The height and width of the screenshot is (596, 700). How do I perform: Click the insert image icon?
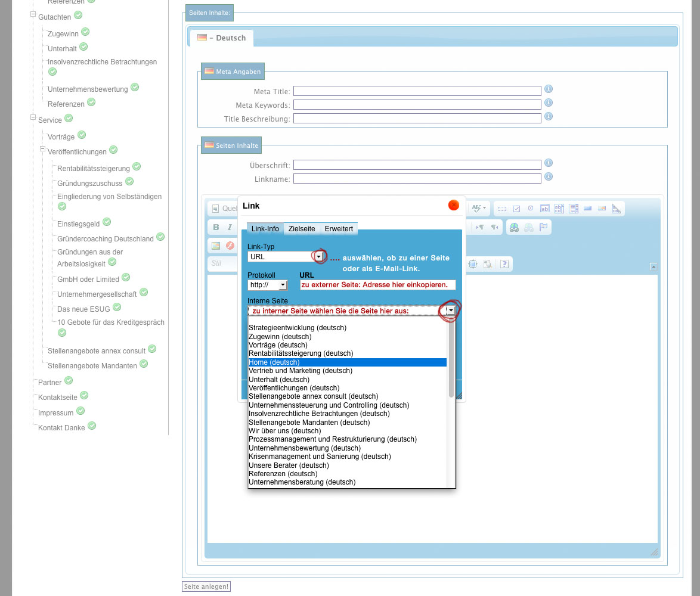coord(216,246)
